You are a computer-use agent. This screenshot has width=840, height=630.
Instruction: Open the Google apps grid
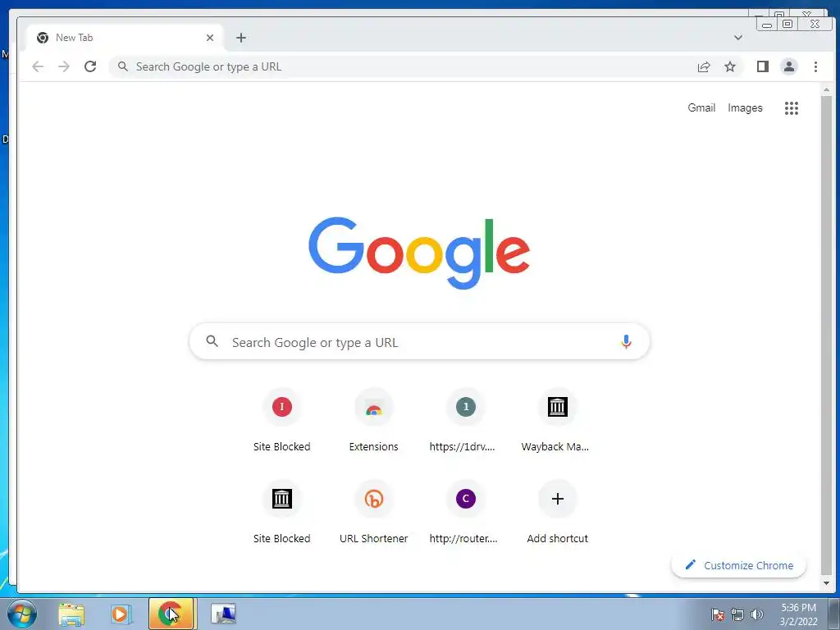pos(792,108)
